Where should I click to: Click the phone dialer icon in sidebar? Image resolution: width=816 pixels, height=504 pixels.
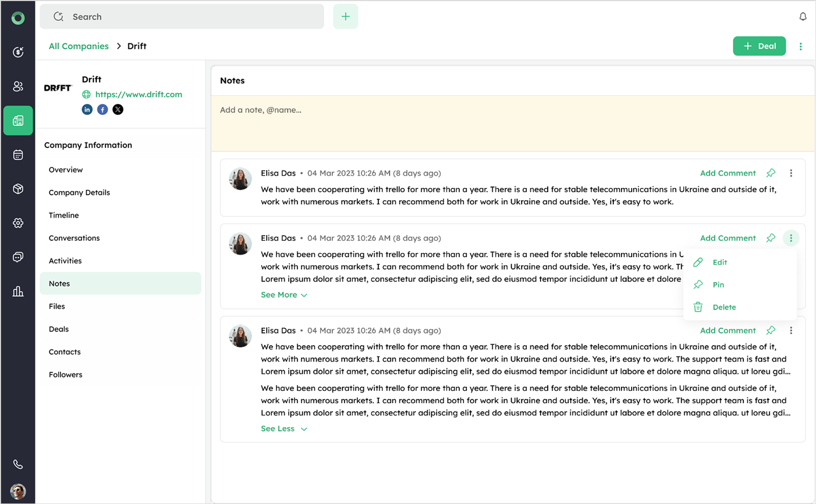(x=18, y=464)
